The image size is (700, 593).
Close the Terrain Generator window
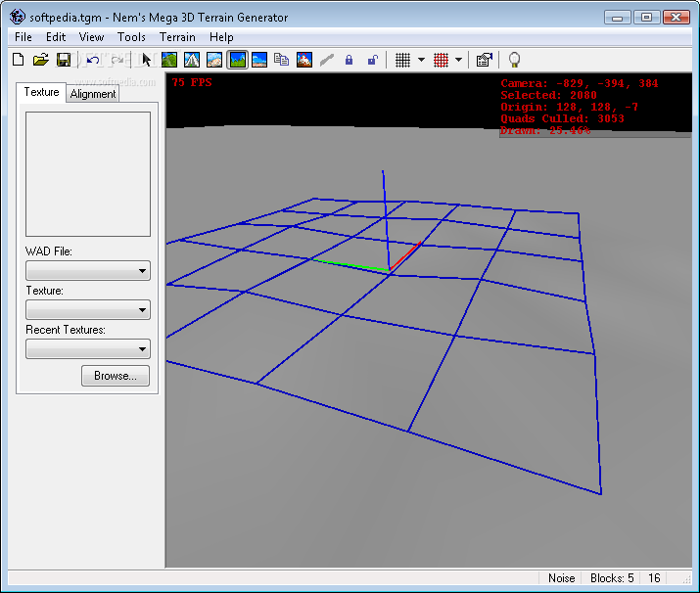677,18
